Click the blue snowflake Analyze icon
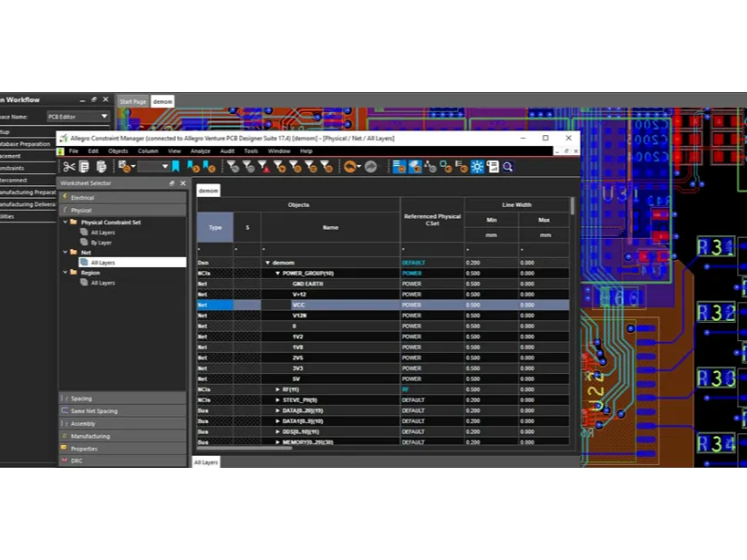The height and width of the screenshot is (560, 747). tap(477, 166)
